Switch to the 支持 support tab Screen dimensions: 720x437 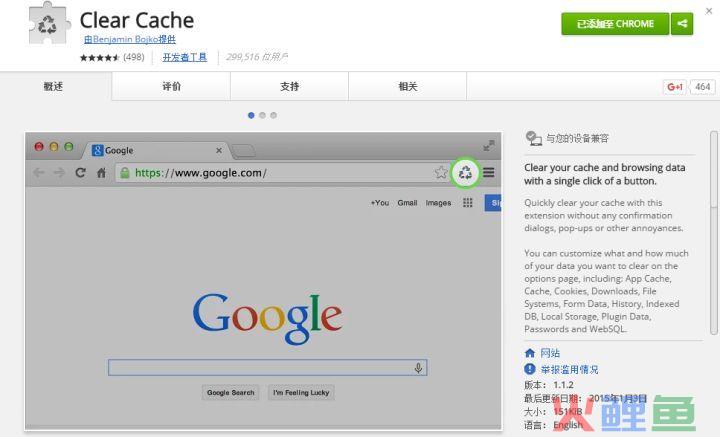[x=290, y=86]
